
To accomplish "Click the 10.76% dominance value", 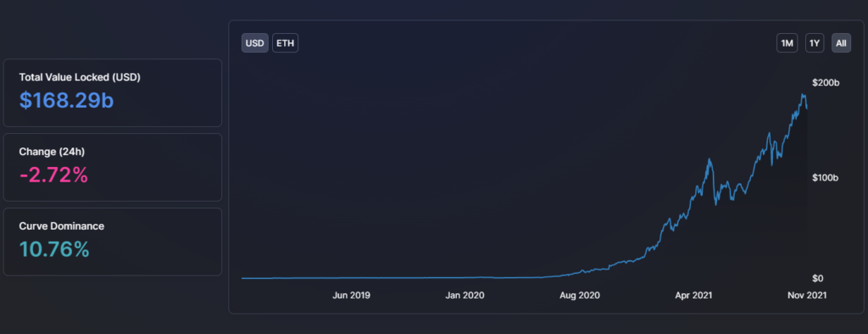I will 54,249.
